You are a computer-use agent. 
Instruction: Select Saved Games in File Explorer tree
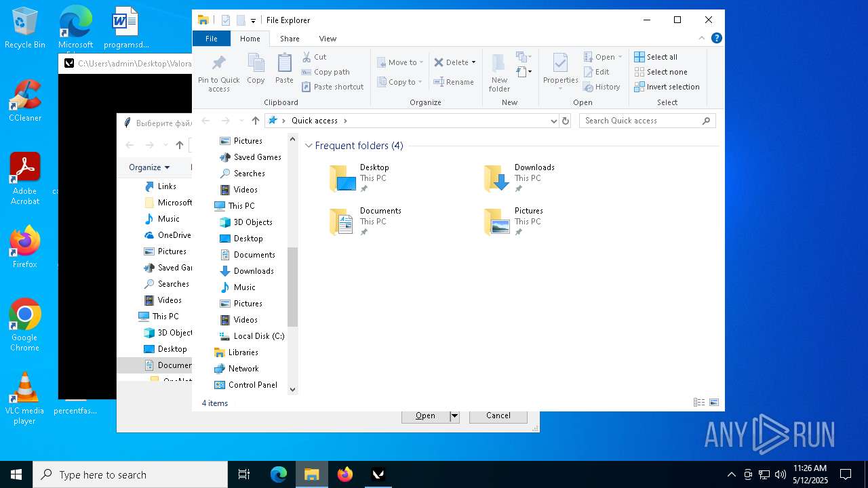[x=250, y=157]
